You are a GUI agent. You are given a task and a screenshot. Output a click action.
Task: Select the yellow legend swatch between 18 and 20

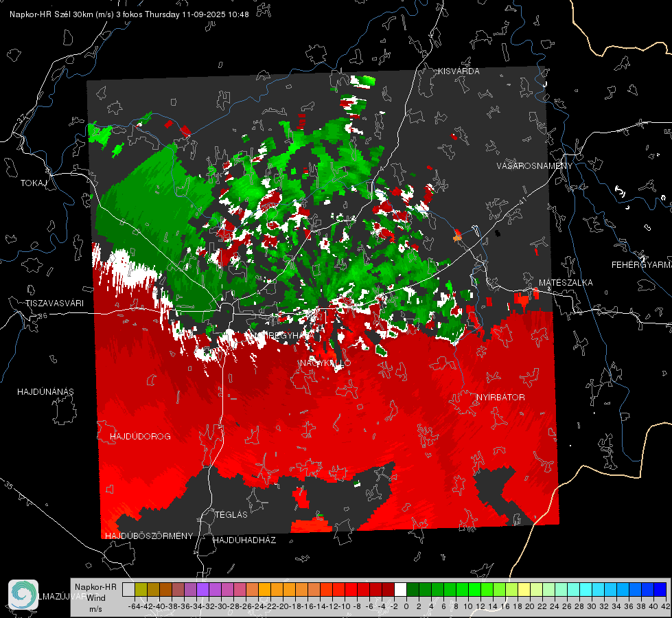[x=524, y=589]
